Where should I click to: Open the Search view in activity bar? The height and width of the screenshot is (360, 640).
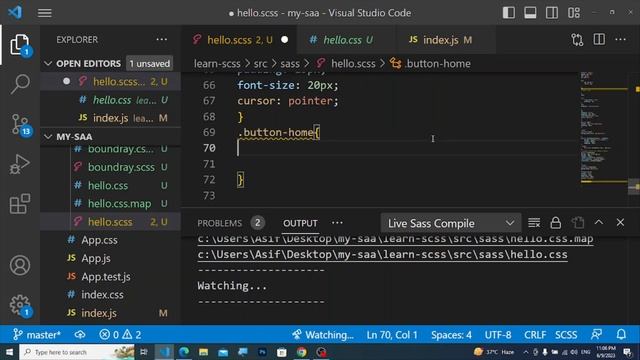(20, 84)
